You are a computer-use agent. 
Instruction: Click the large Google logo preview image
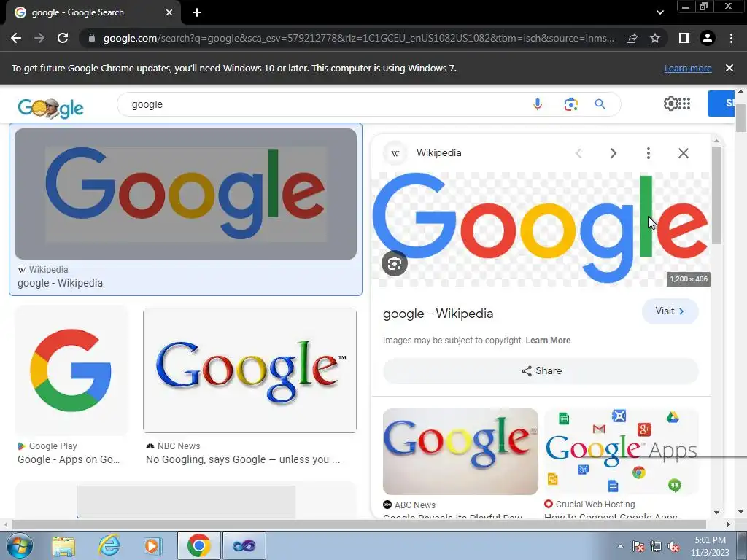[x=541, y=229]
